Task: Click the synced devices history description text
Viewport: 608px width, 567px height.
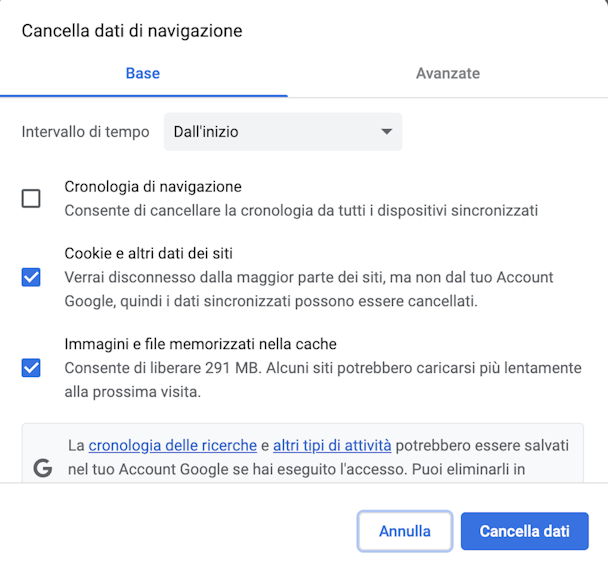Action: [x=301, y=211]
